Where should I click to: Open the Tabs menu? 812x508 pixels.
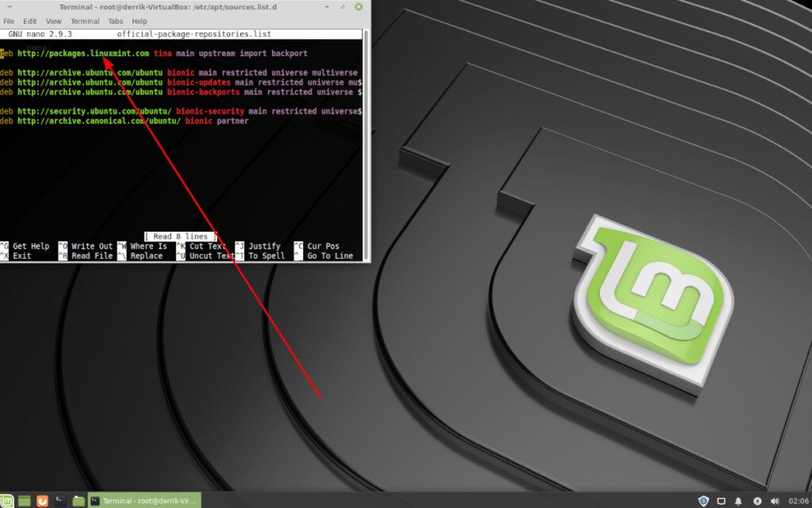coord(116,21)
